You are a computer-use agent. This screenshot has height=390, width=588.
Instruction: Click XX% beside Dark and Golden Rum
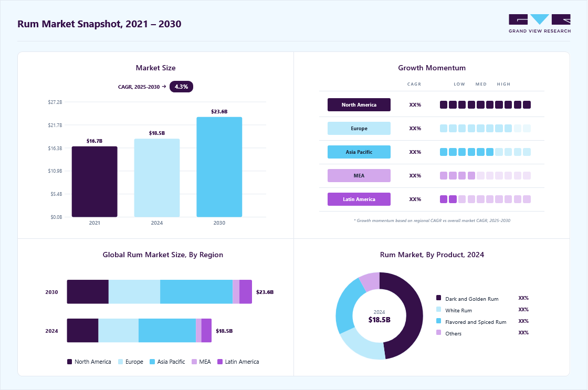pos(523,298)
